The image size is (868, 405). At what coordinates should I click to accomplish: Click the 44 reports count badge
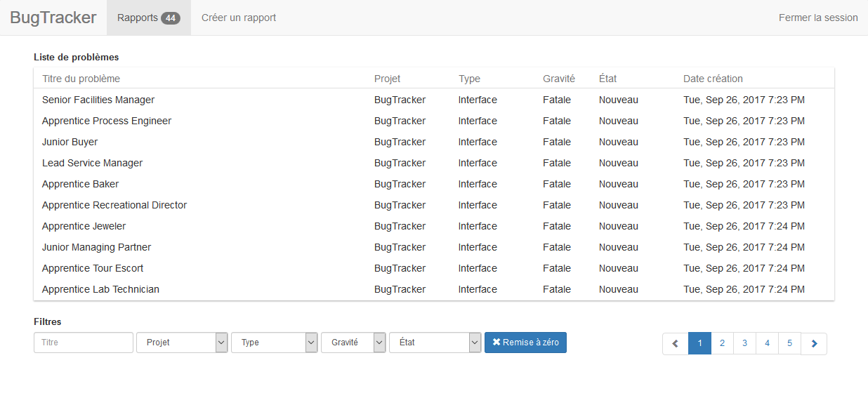171,18
